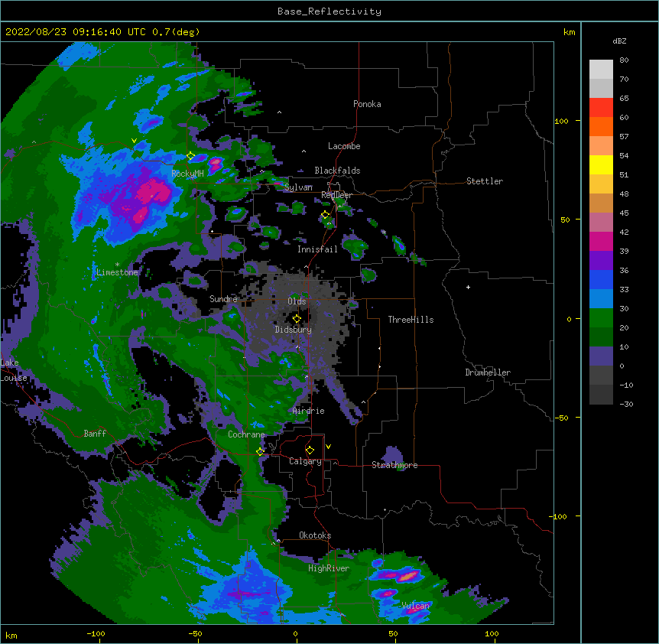Click the dBZ legend heading
Screen dimensions: 659x644
tap(619, 41)
